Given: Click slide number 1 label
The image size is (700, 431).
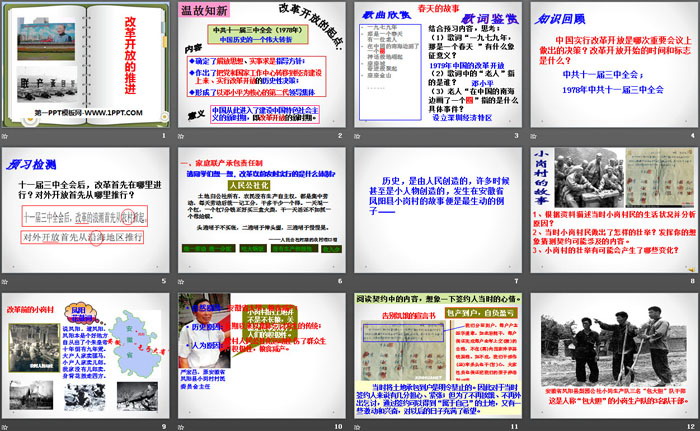Looking at the screenshot, I should pyautogui.click(x=164, y=135).
